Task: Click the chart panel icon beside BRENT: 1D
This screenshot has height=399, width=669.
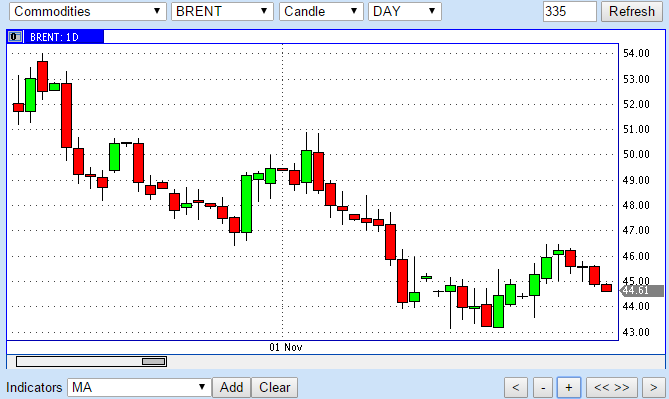Action: pos(15,37)
